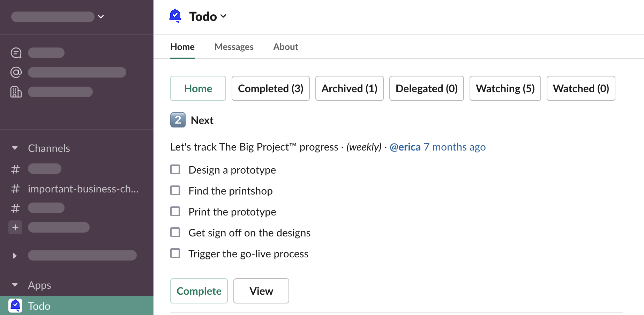The image size is (644, 315).
Task: Click the plus icon to add channel
Action: [x=15, y=227]
